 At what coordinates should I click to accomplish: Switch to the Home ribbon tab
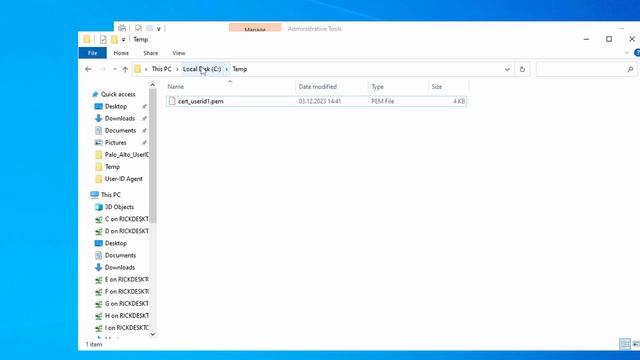click(121, 53)
